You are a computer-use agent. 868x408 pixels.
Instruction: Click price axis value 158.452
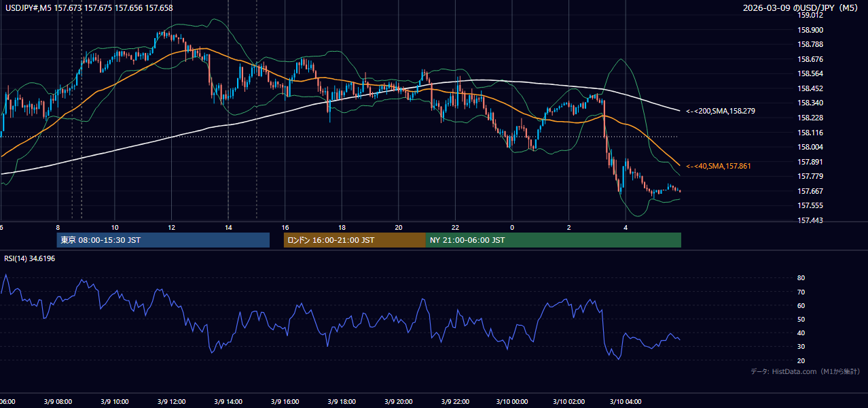(810, 88)
